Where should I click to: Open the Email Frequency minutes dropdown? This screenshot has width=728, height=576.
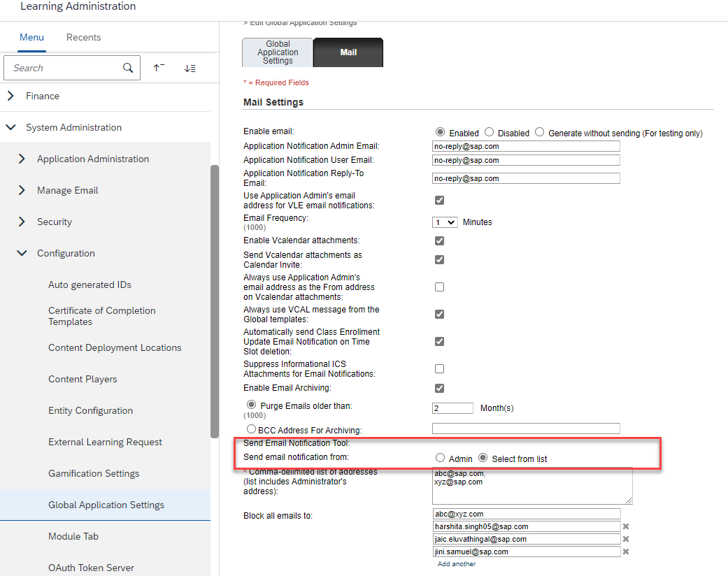click(x=444, y=222)
